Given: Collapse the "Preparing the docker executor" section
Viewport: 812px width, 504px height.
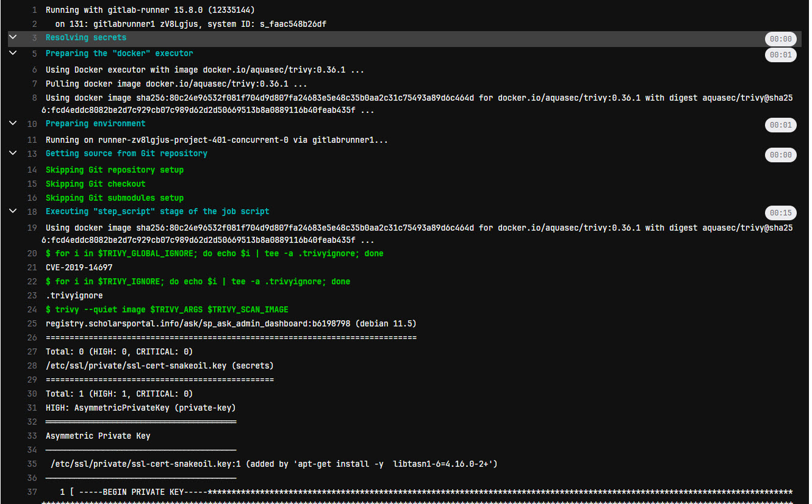Looking at the screenshot, I should pos(12,54).
